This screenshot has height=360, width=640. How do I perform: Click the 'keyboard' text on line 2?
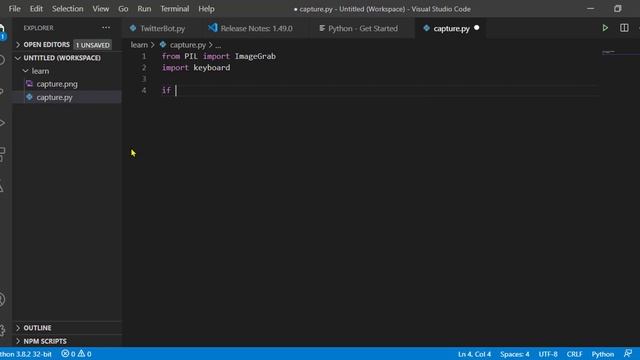[211, 67]
